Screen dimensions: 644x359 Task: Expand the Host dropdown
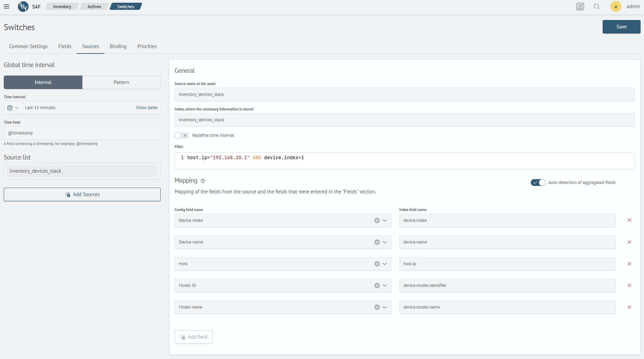[385, 264]
